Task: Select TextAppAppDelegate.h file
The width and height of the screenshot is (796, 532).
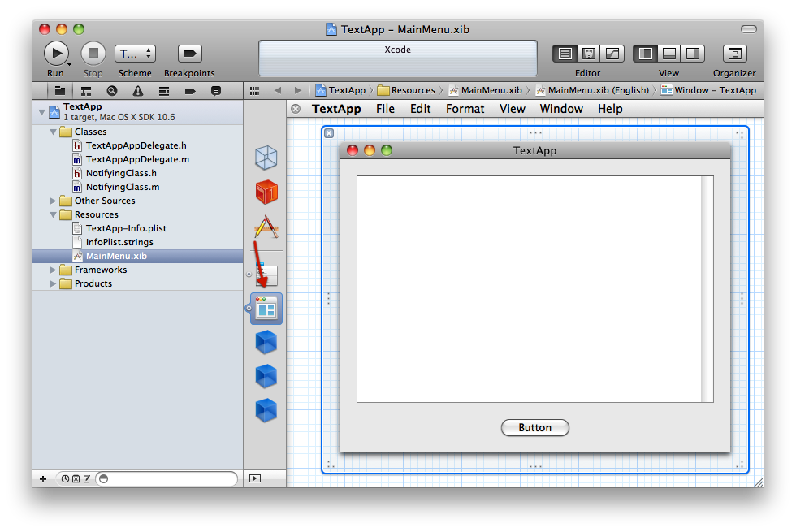Action: point(137,145)
